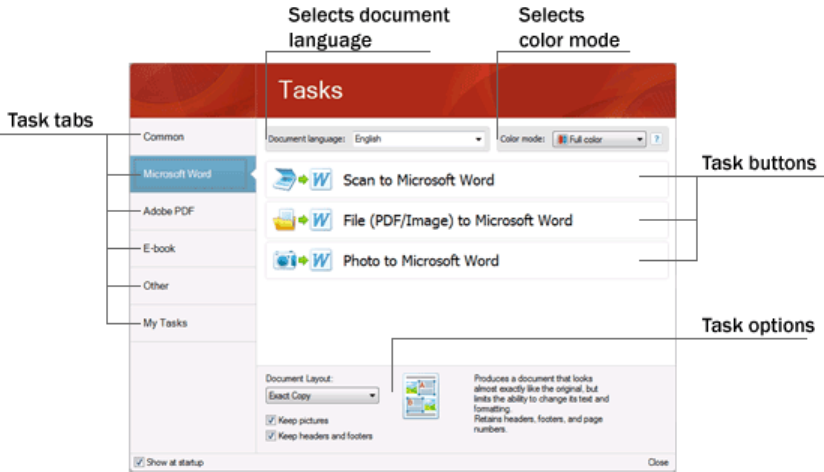Switch to the Adobe PDF tab
Viewport: 824px width, 472px height.
[193, 211]
